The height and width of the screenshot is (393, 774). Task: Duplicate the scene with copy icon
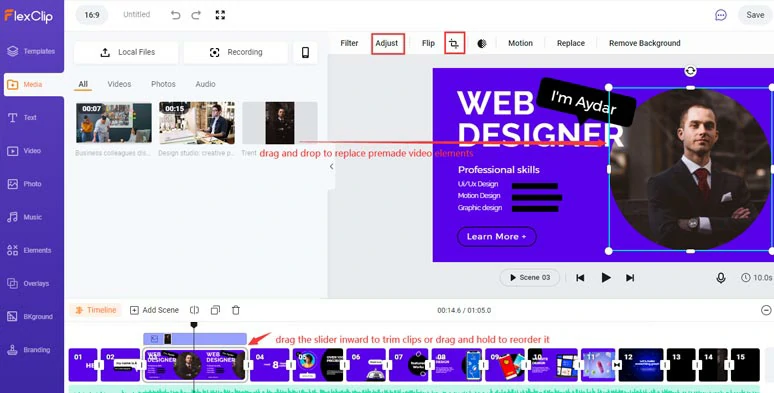click(215, 310)
